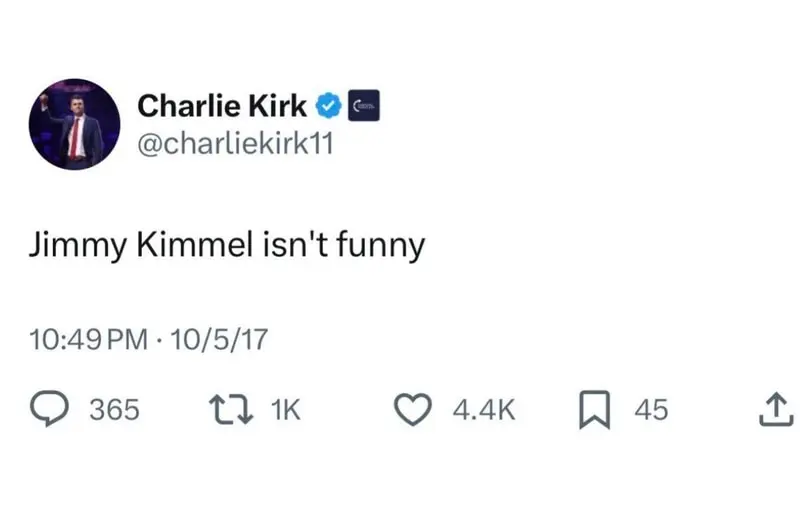Click the Charlie Kirk display name

222,104
